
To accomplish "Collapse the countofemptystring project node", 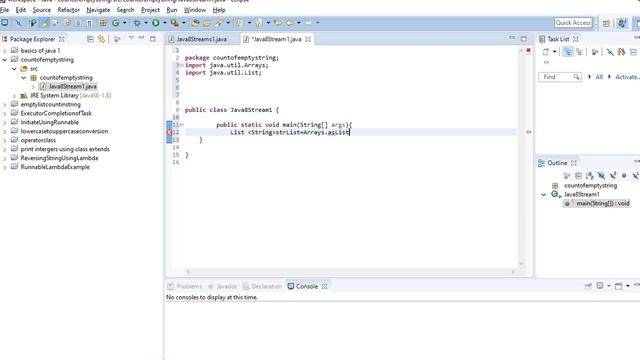I will pyautogui.click(x=5, y=60).
